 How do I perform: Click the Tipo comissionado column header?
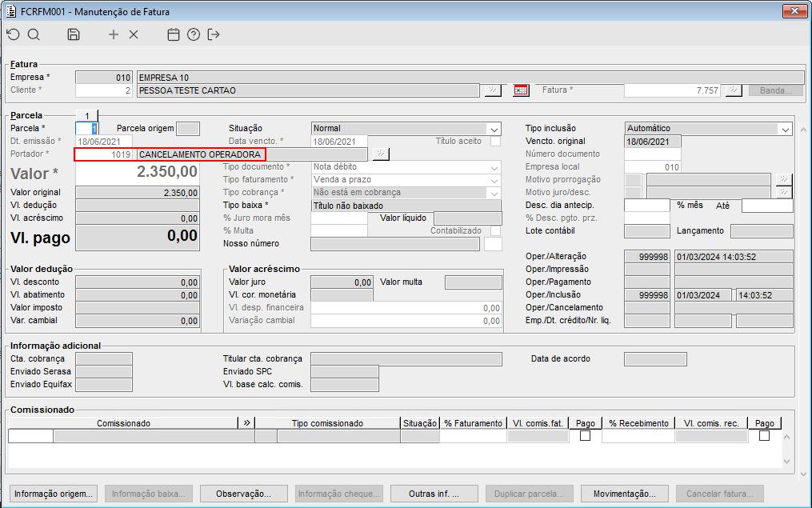tap(327, 423)
